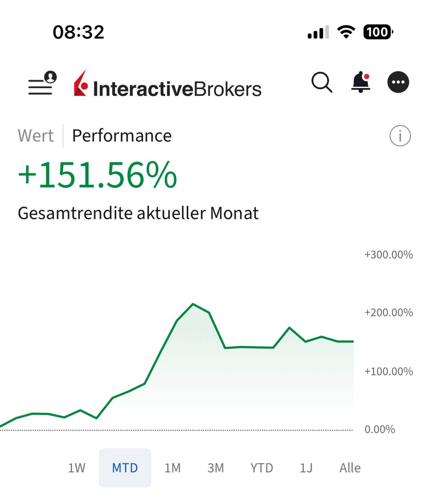Viewport: 429px width, 504px height.
Task: Open notifications bell
Action: click(360, 82)
